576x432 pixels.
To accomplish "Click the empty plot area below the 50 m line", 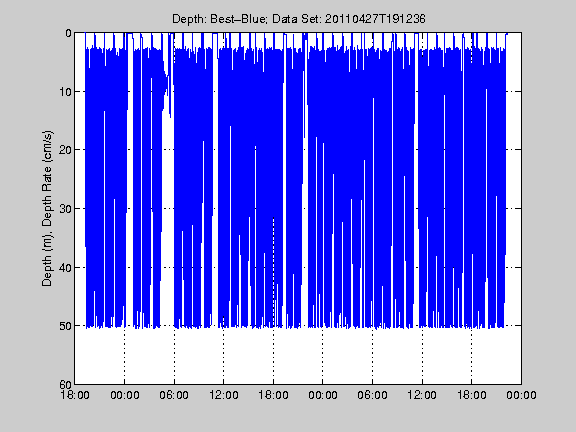I will 298,356.
